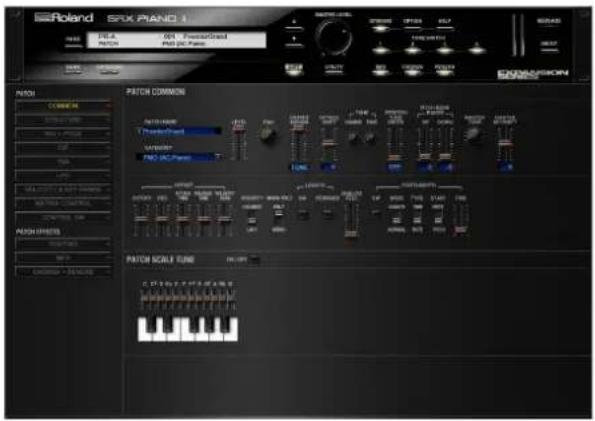
Task: Toggle Tone Switch 2
Action: tap(413, 49)
